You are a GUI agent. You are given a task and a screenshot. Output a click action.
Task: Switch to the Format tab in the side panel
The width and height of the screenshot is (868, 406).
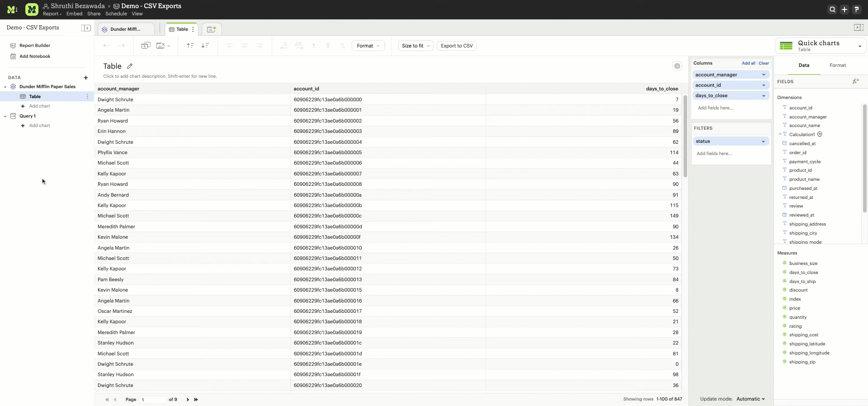[837, 66]
